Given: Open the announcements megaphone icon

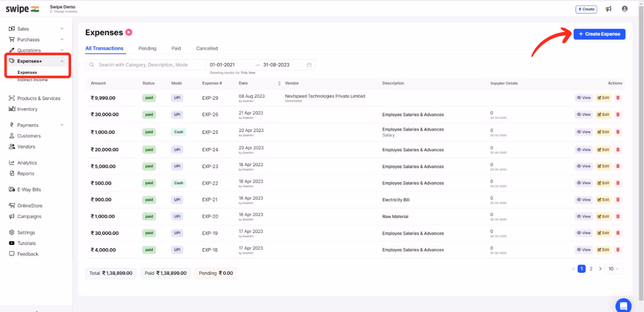Looking at the screenshot, I should [x=608, y=9].
